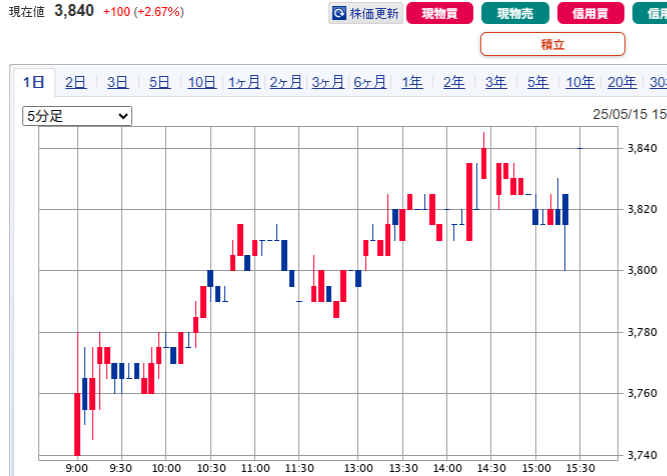
Task: Click the 3,820 price axis label
Action: point(642,209)
